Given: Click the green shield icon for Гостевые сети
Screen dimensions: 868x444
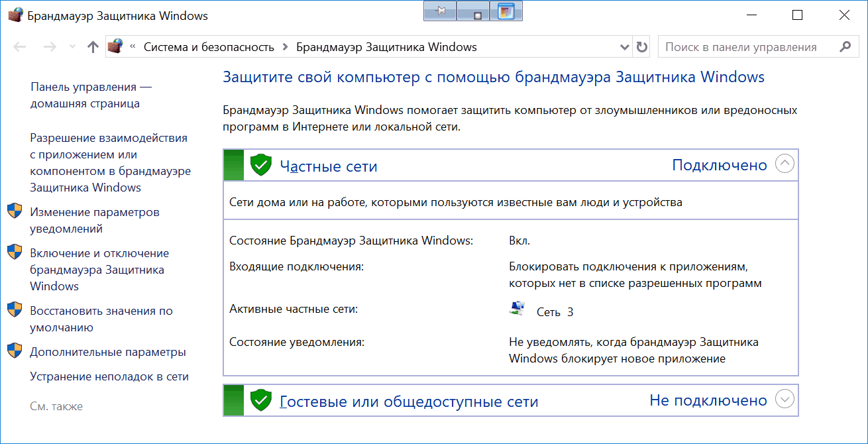Looking at the screenshot, I should click(261, 400).
